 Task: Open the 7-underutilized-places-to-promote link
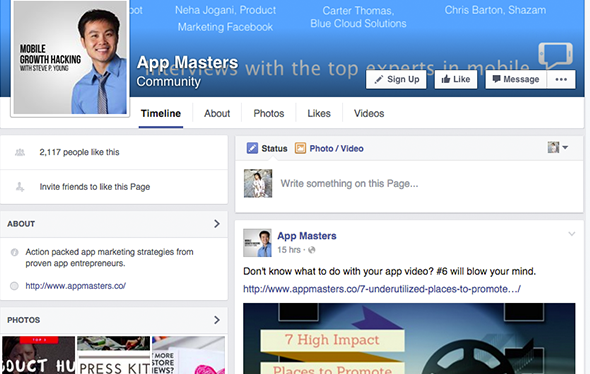pyautogui.click(x=382, y=289)
